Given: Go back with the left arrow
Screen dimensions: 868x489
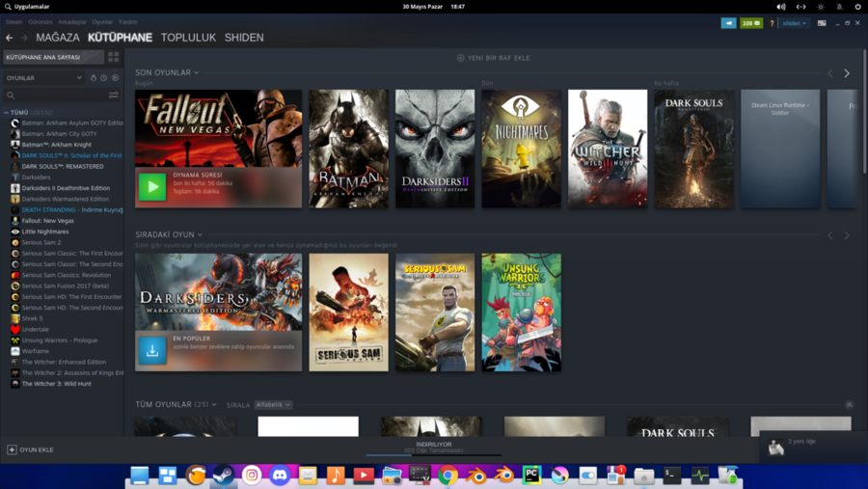Looking at the screenshot, I should 9,38.
